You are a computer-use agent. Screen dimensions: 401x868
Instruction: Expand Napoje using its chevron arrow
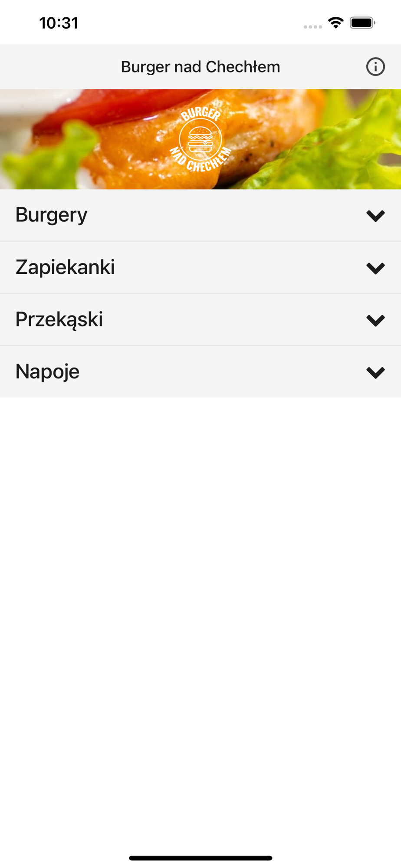pyautogui.click(x=375, y=372)
